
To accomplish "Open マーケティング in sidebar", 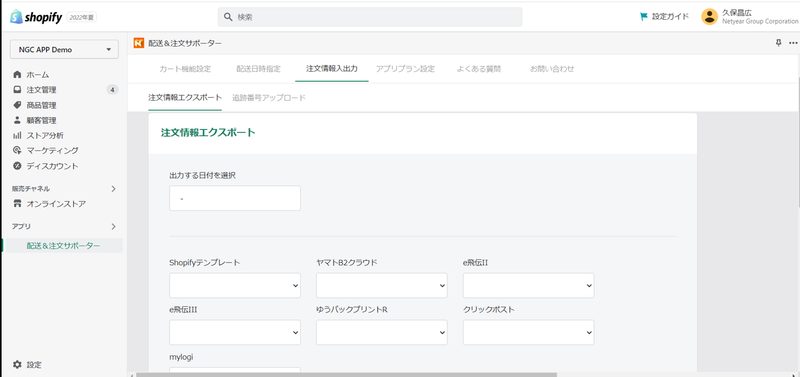I will click(53, 150).
